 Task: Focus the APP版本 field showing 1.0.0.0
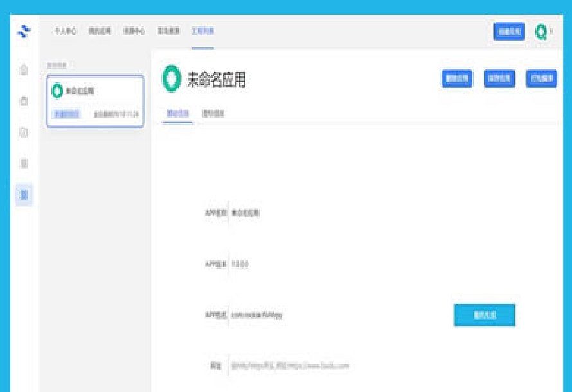click(334, 264)
